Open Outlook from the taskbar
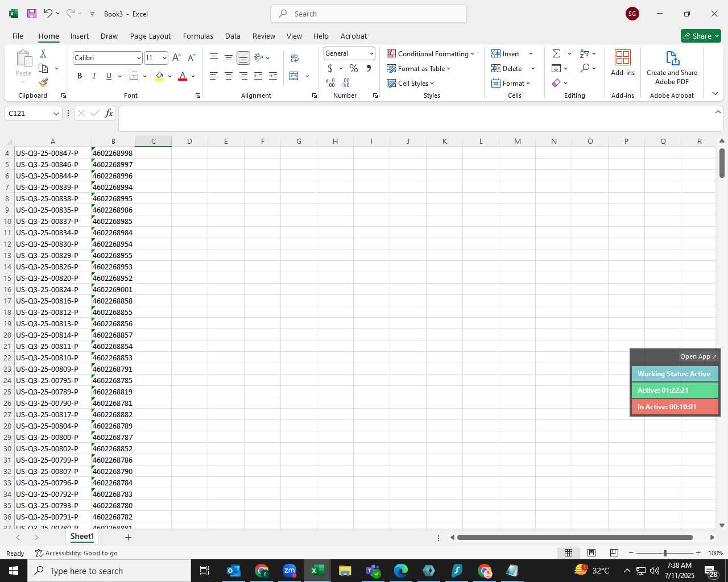Viewport: 728px width, 582px height. [234, 571]
